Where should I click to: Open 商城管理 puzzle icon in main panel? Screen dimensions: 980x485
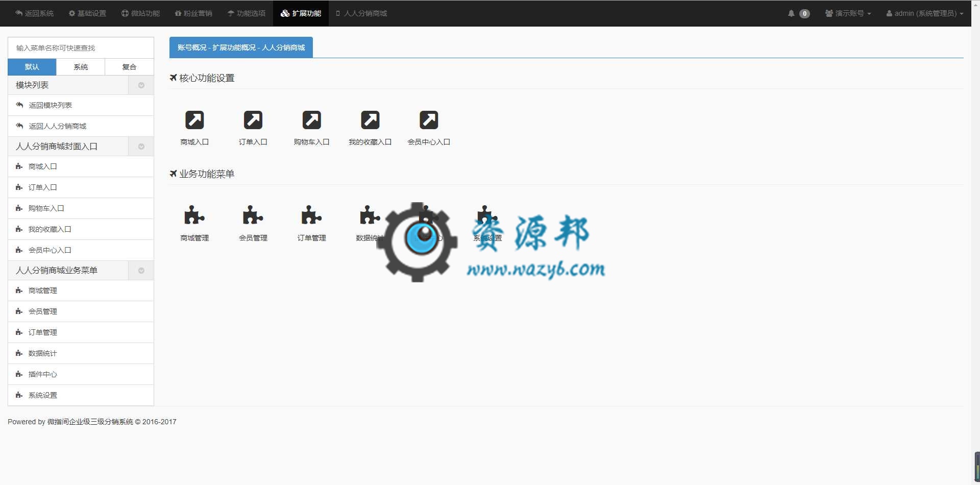click(194, 215)
